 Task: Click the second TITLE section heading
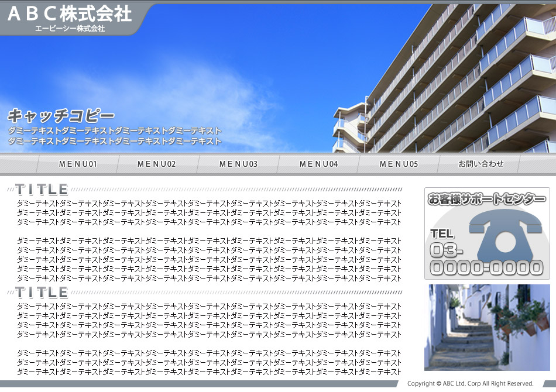(42, 293)
